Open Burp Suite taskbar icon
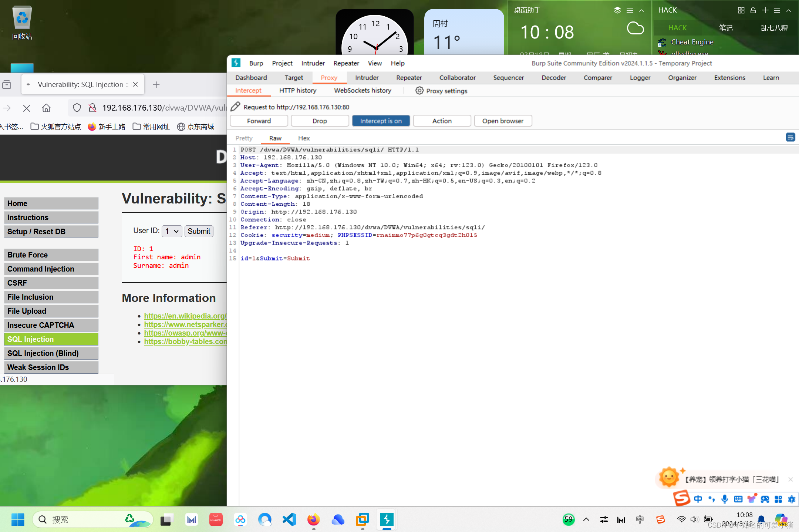This screenshot has width=799, height=532. [387, 519]
